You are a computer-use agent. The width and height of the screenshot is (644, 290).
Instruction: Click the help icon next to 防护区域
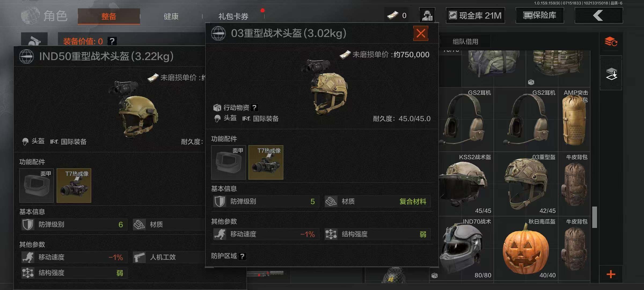click(242, 256)
